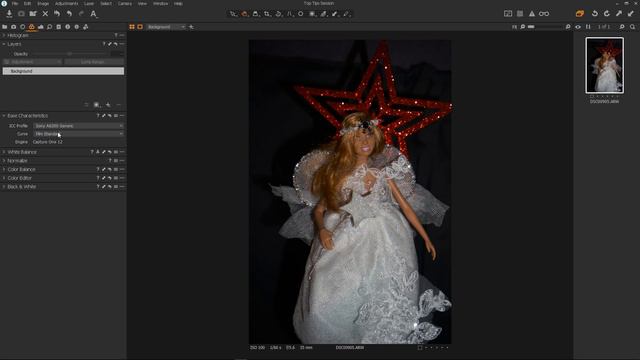640x360 pixels.
Task: Click the Capture camera icon in top toolbar
Action: [21, 14]
